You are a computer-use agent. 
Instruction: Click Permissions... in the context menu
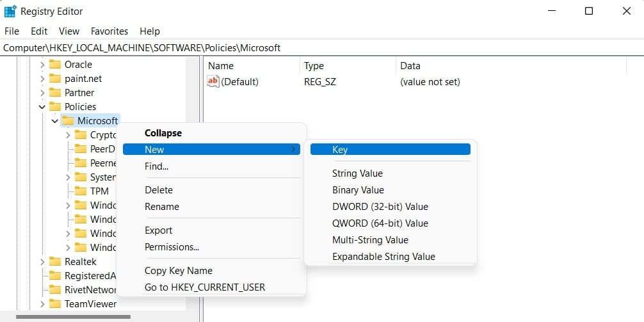[172, 246]
